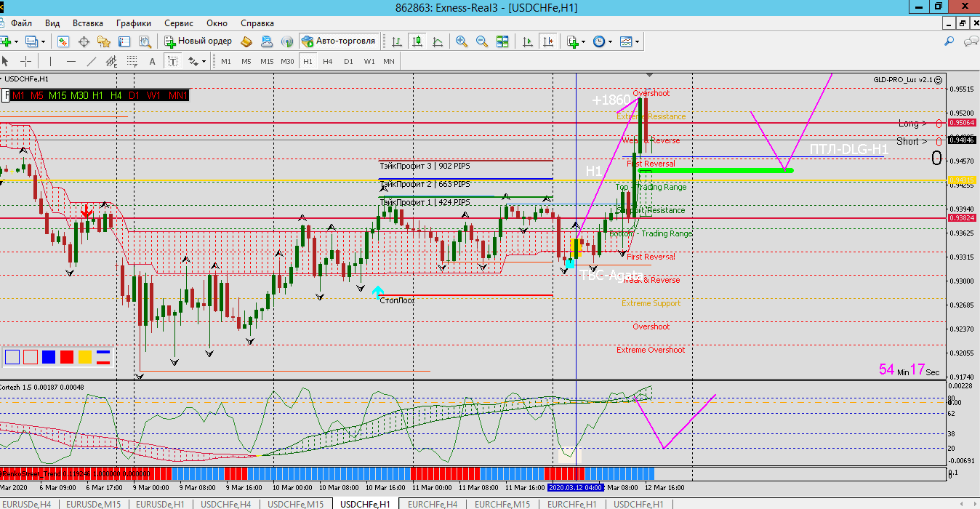
Task: Open the search magnifier at top right
Action: pos(949,43)
